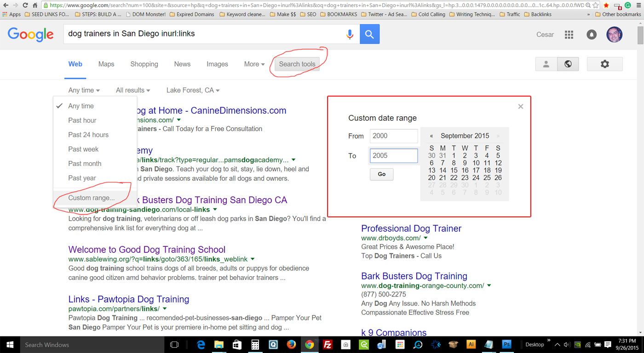Click Go in custom date range

[x=381, y=174]
